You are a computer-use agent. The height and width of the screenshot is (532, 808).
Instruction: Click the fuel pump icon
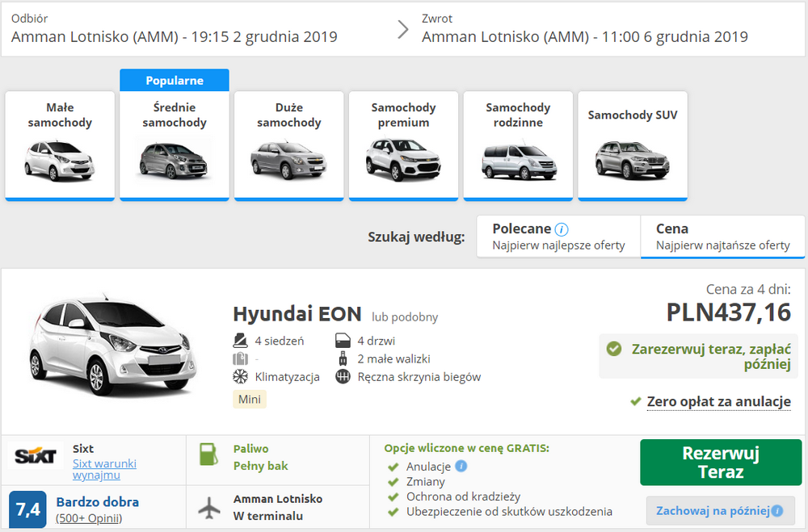(208, 454)
